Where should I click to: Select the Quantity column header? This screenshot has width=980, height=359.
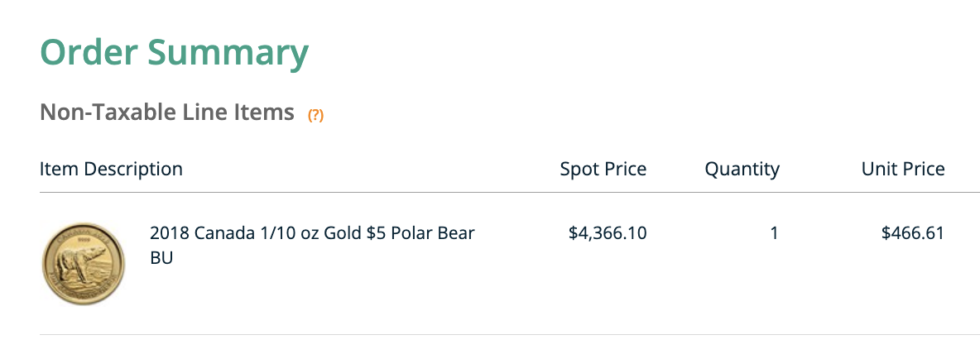coord(742,169)
